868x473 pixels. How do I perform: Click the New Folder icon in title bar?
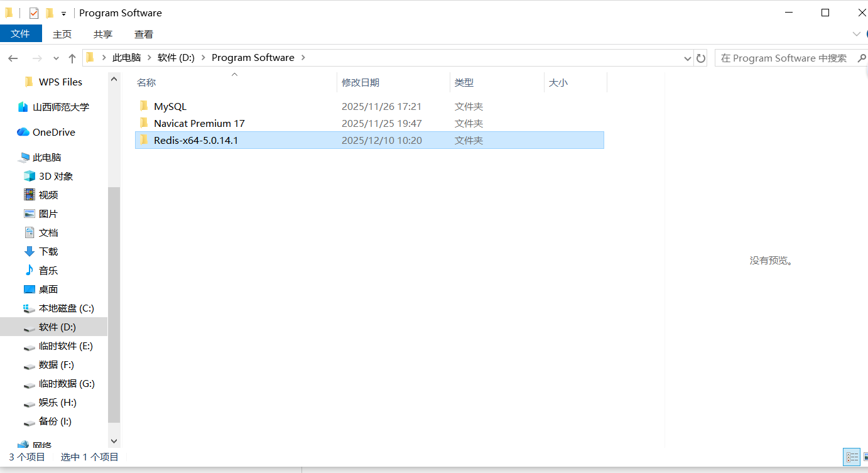[x=49, y=13]
